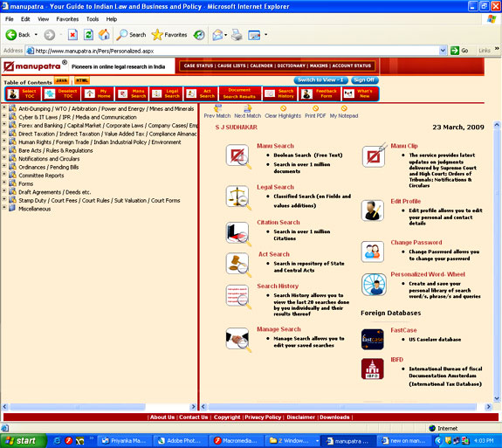Click the My Home button

click(x=97, y=93)
